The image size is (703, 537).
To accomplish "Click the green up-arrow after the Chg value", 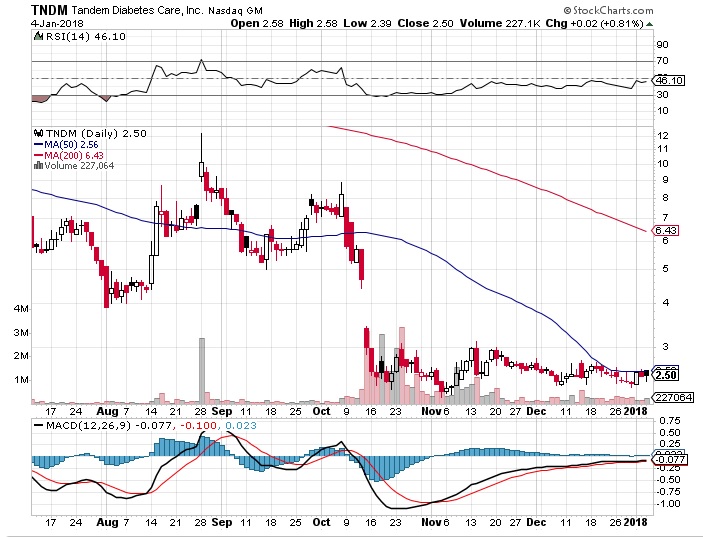I will [650, 24].
